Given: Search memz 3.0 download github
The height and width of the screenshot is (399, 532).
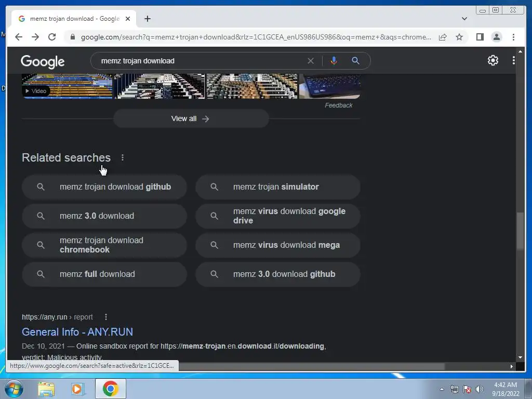Looking at the screenshot, I should pyautogui.click(x=278, y=274).
